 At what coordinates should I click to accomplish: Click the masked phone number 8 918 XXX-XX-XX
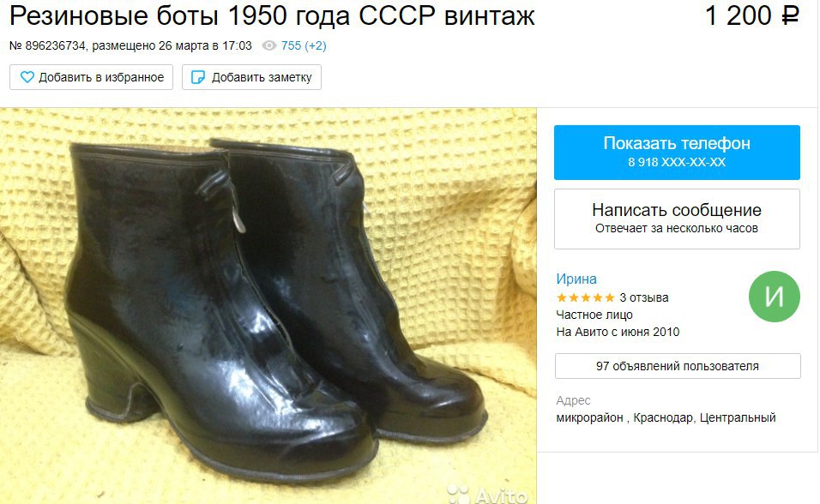point(677,163)
